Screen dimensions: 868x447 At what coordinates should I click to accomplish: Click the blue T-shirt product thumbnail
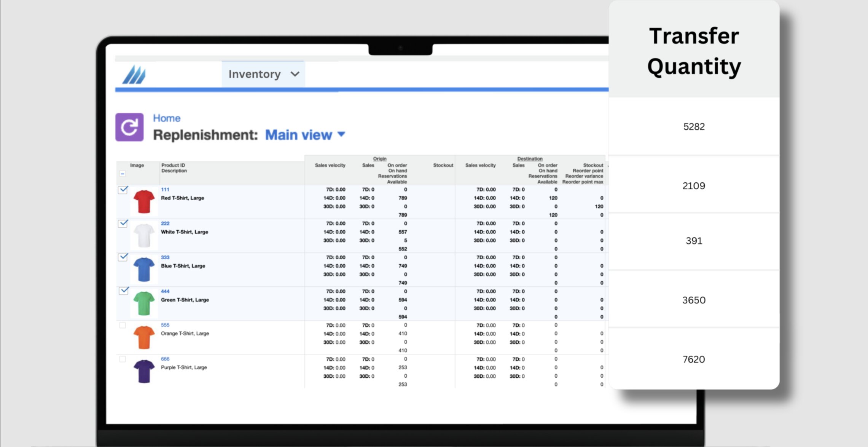[144, 269]
